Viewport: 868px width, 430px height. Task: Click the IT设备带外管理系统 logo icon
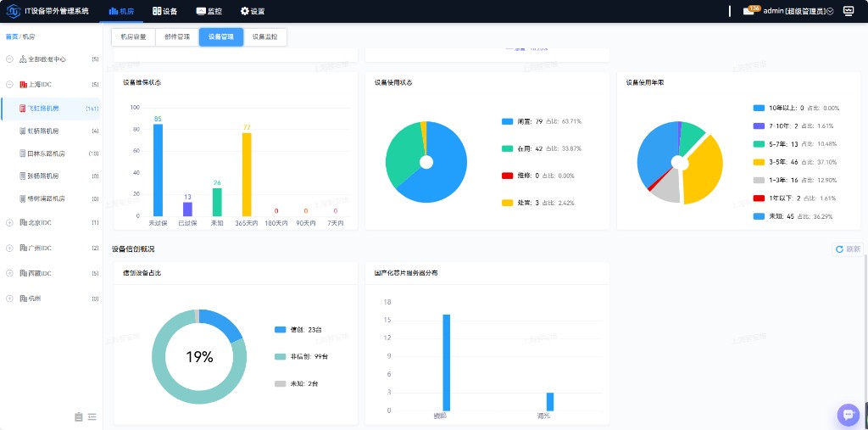pyautogui.click(x=14, y=11)
